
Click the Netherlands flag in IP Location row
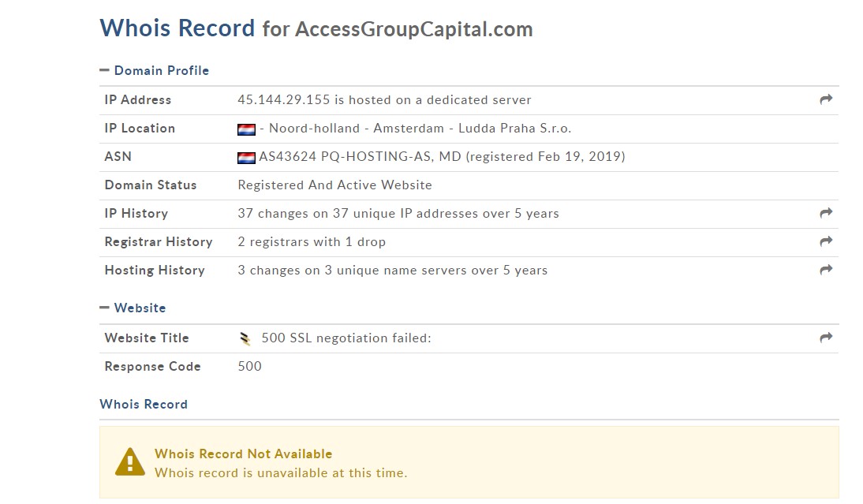click(x=246, y=129)
